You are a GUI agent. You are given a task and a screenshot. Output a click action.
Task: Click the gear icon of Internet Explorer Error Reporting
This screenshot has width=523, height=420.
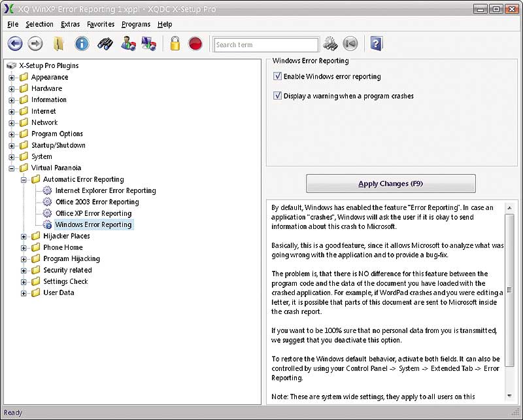(47, 190)
